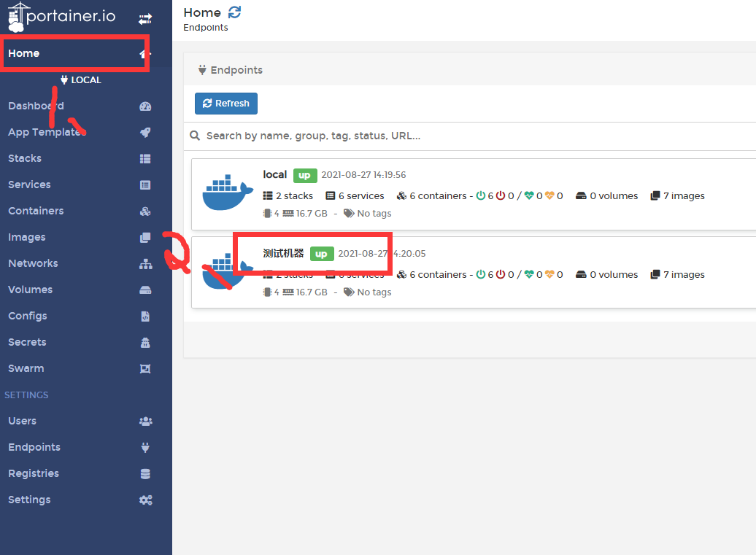Click the Endpoints plug icon in the sidebar
756x555 pixels.
145,448
